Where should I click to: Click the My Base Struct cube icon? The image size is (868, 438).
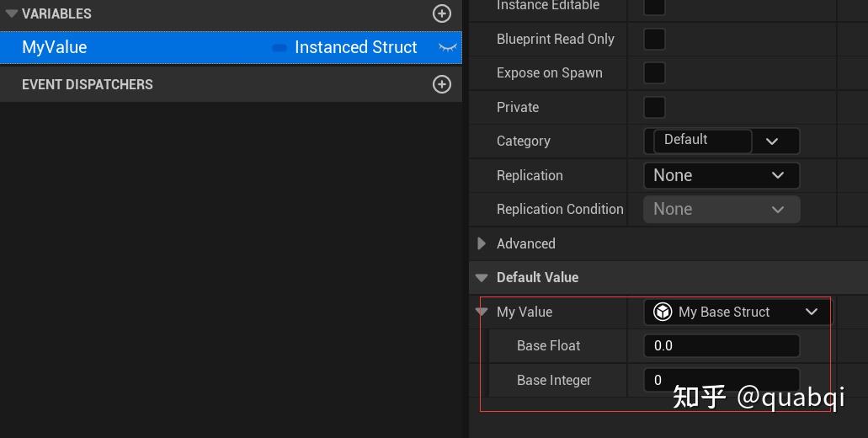663,312
